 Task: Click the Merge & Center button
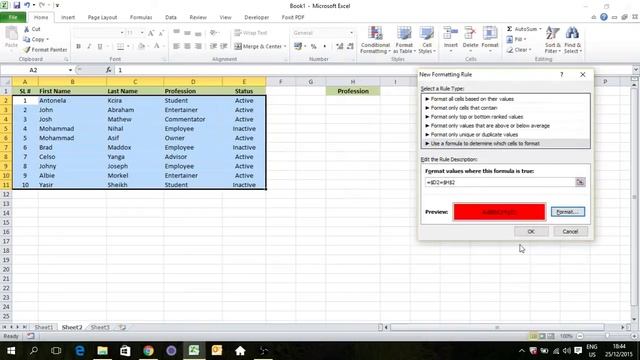258,47
